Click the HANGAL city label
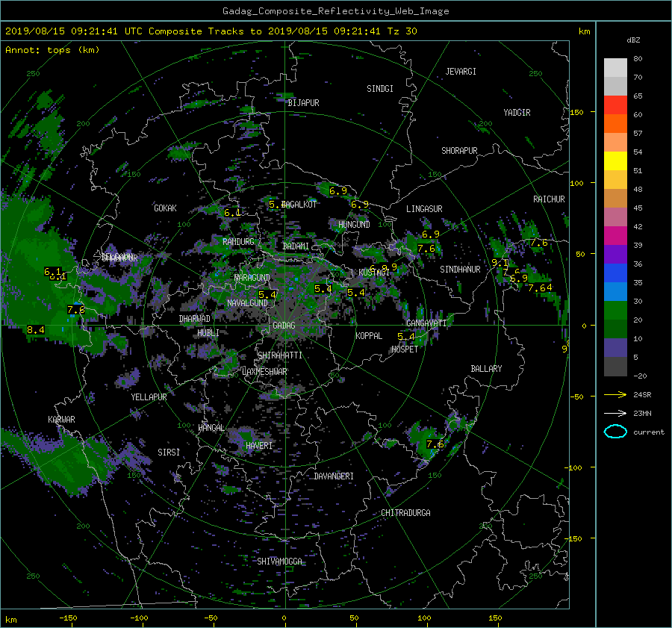Viewport: 672px width, 628px height. tap(211, 428)
